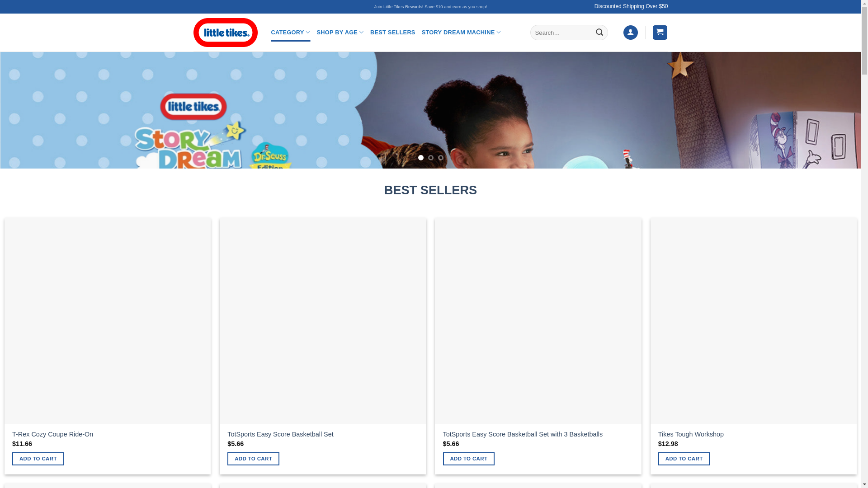Add Tikes Tough Workshop to cart
The width and height of the screenshot is (868, 488).
tap(684, 459)
